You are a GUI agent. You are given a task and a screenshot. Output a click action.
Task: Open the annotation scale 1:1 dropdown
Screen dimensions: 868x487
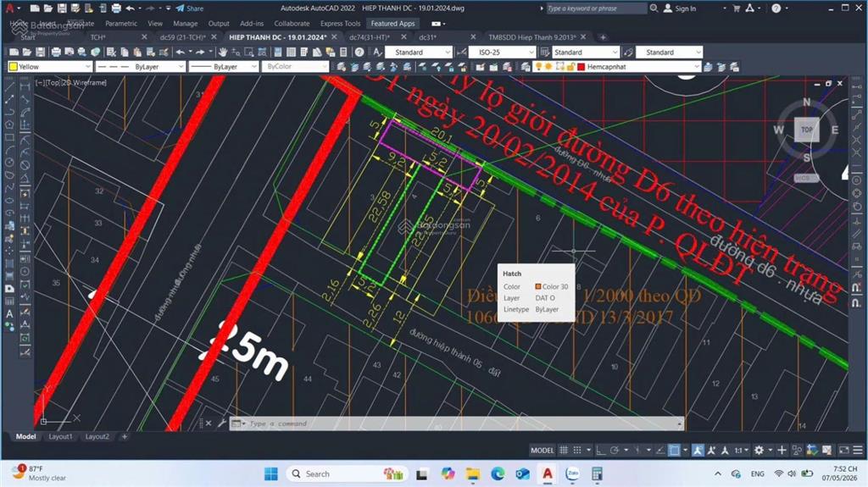[x=741, y=450]
